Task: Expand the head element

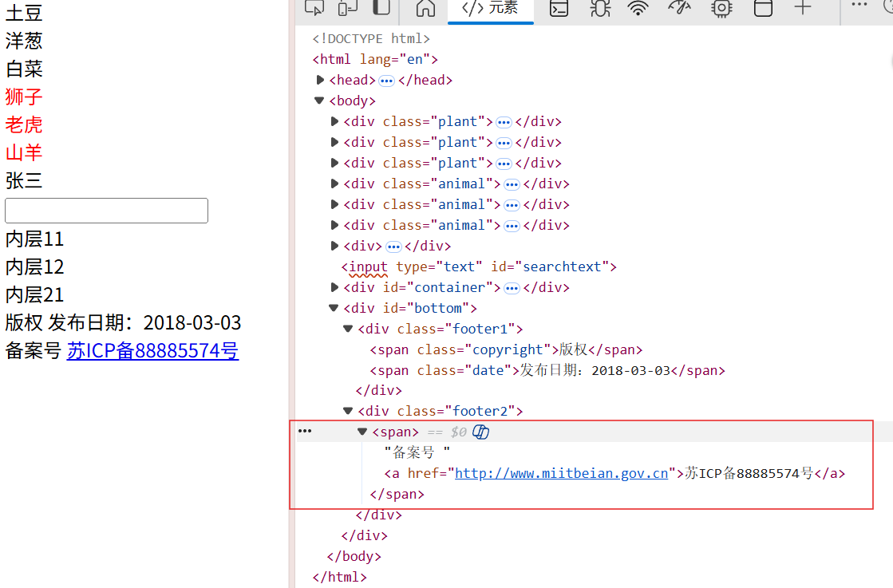Action: pyautogui.click(x=320, y=81)
